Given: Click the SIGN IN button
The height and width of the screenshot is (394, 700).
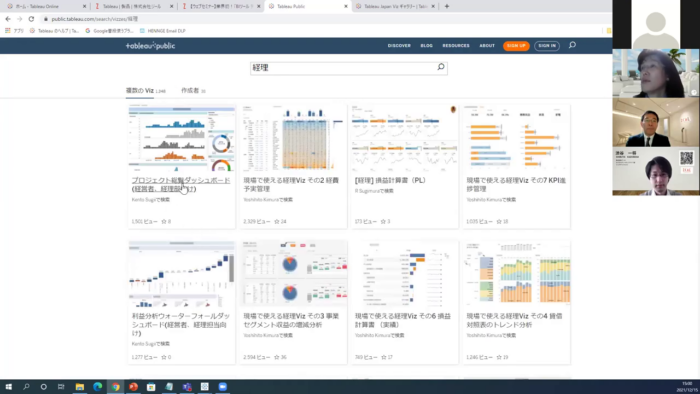Looking at the screenshot, I should pyautogui.click(x=547, y=46).
